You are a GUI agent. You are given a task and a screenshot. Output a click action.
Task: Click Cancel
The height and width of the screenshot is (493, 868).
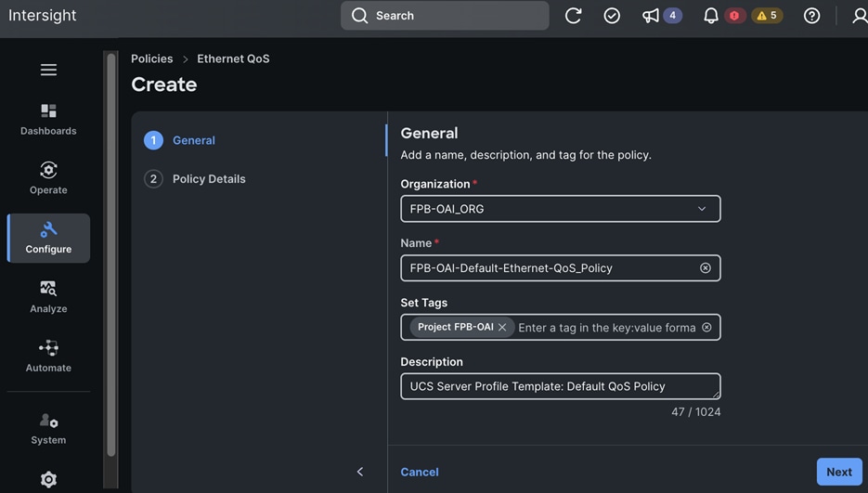(420, 472)
